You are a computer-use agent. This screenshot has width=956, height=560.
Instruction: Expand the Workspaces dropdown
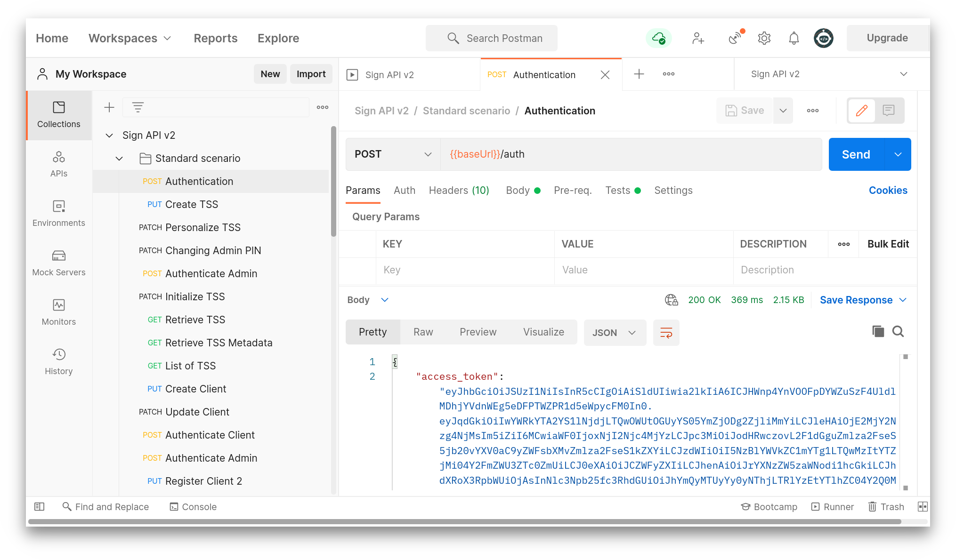coord(130,38)
